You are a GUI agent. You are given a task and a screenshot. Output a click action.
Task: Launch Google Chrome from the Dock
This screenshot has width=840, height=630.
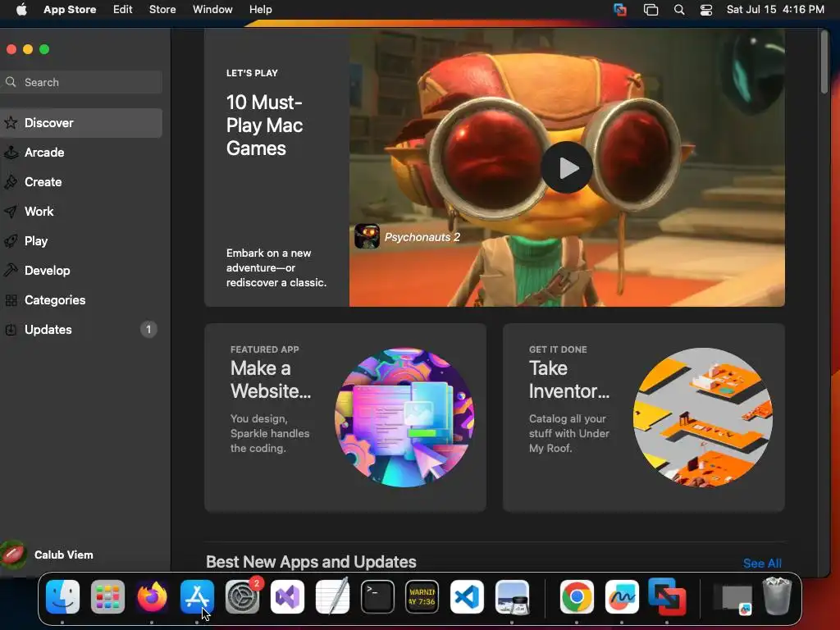[577, 596]
